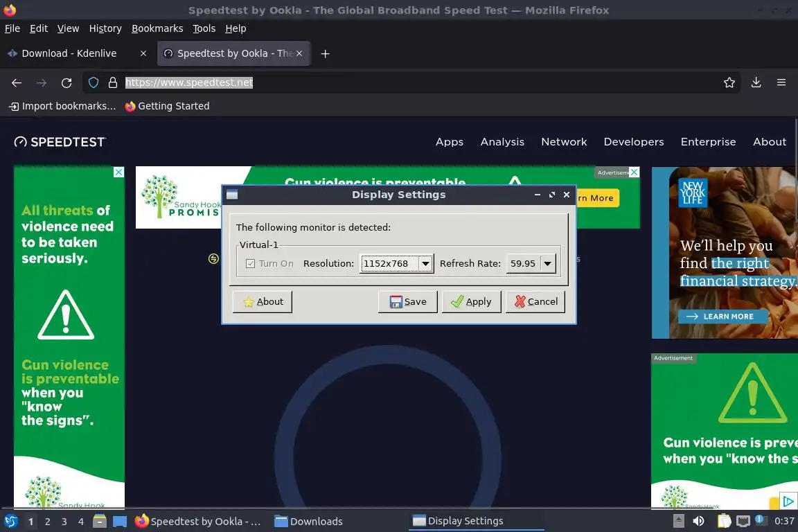This screenshot has width=798, height=532.
Task: Open the About link in Speedtest nav
Action: click(x=770, y=142)
